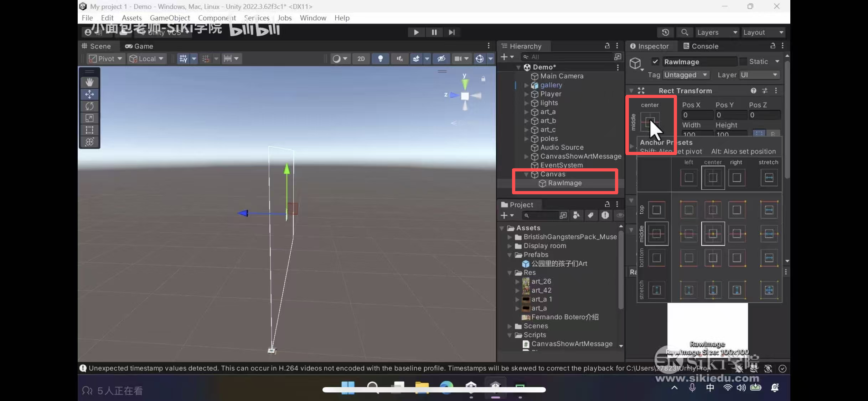The width and height of the screenshot is (868, 401).
Task: Toggle Project hidden packages eye icon
Action: pyautogui.click(x=620, y=215)
